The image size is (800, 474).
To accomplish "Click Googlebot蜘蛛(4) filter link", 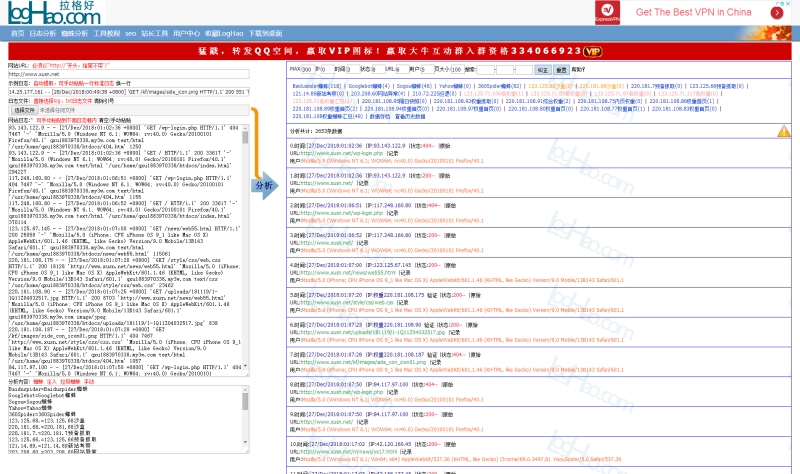I will point(369,86).
